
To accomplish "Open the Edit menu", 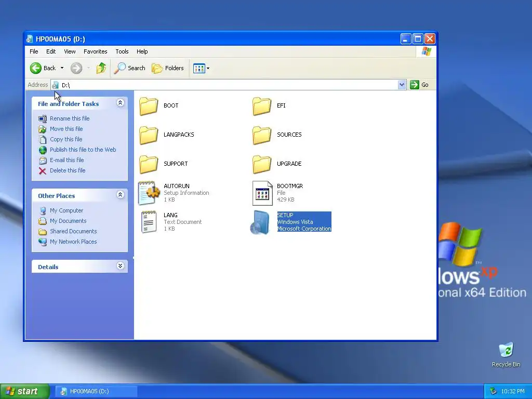I will [x=51, y=51].
